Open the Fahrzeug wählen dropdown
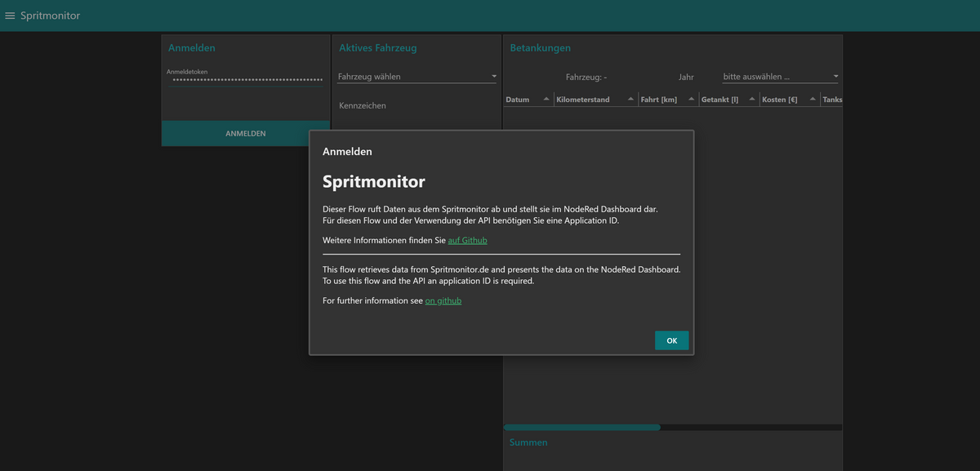 click(417, 77)
